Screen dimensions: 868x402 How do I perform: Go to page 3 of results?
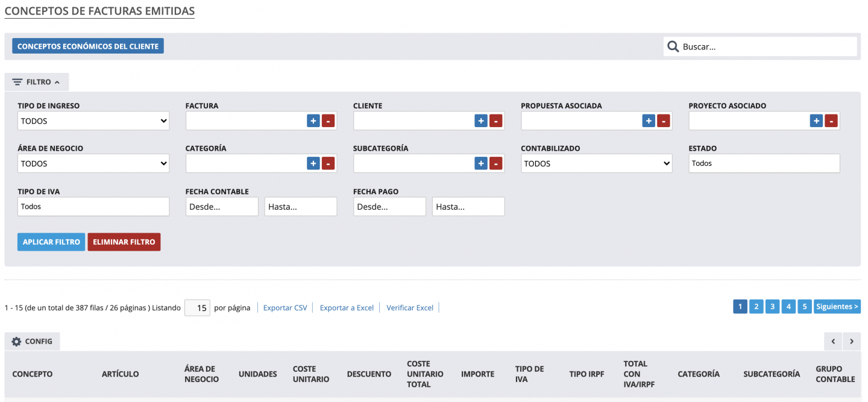click(772, 307)
